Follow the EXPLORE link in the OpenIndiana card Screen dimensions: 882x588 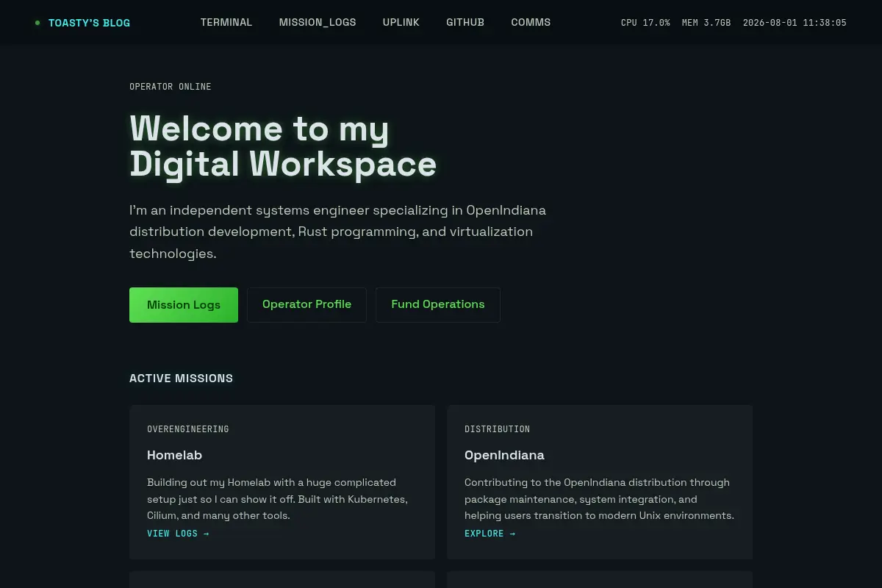(490, 534)
